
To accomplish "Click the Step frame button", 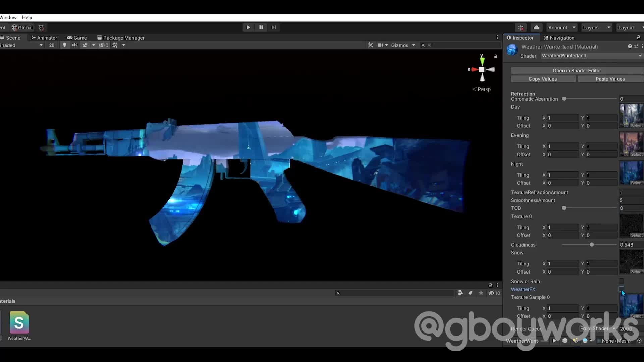I will coord(274,27).
